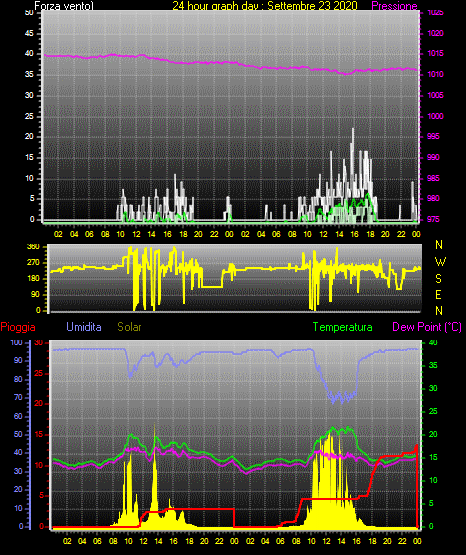Click the 100 humidity axis value
The image size is (466, 555).
17,343
